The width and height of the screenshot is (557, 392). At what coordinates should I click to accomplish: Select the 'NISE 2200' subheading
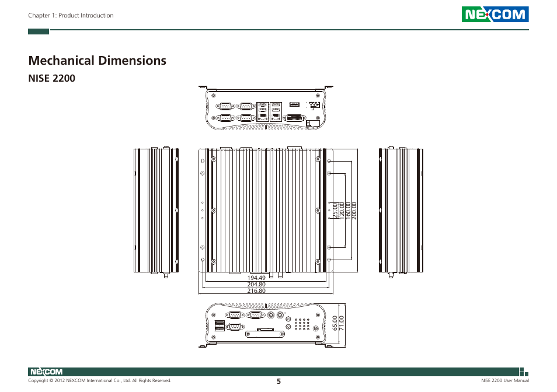pyautogui.click(x=51, y=78)
